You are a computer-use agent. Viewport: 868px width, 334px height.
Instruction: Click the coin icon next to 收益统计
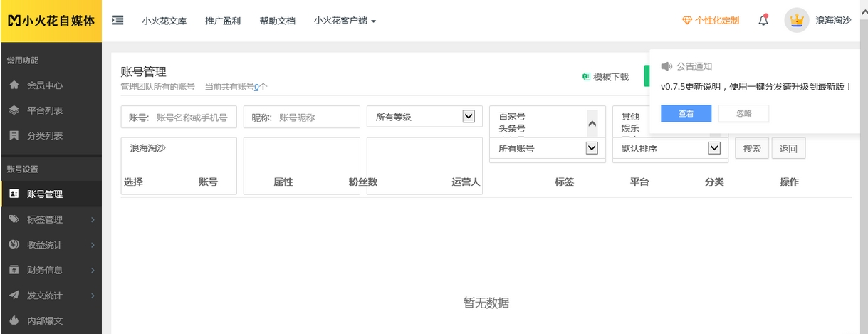(x=14, y=245)
